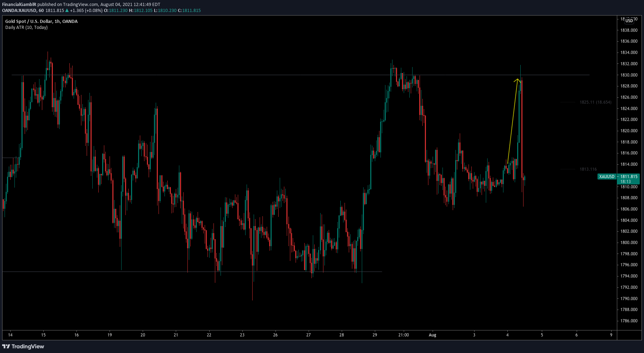
Task: Click the FinancialGamblR author name
Action: (19, 5)
